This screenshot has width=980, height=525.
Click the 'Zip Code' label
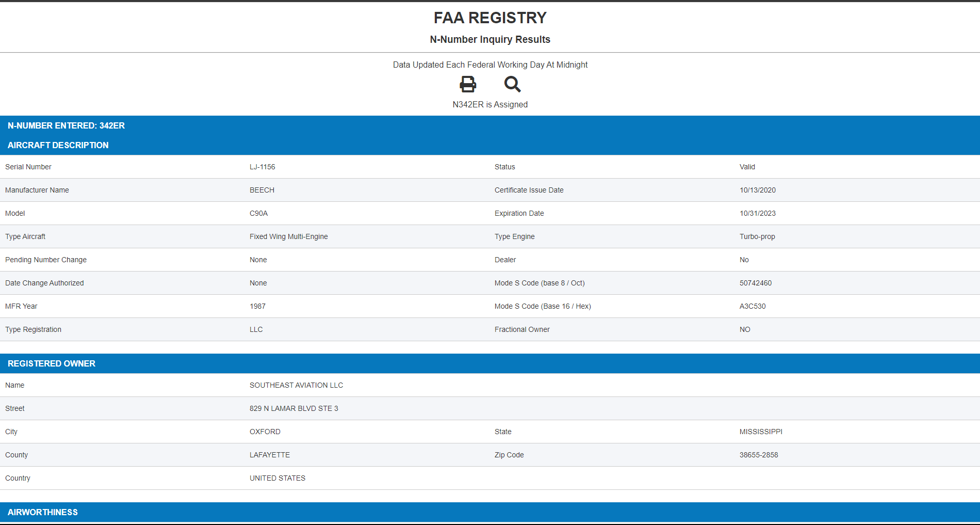tap(509, 455)
